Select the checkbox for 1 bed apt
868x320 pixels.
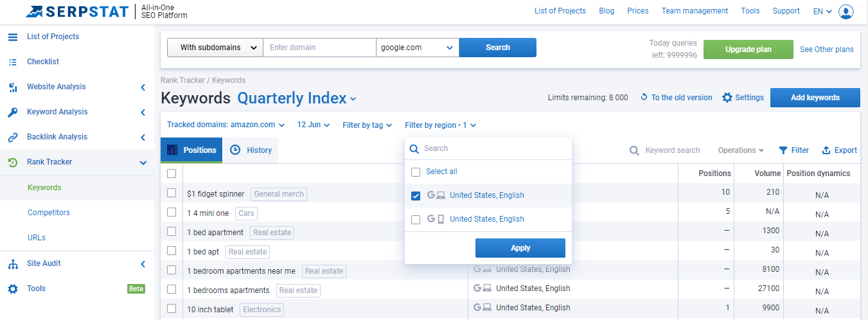coord(172,251)
